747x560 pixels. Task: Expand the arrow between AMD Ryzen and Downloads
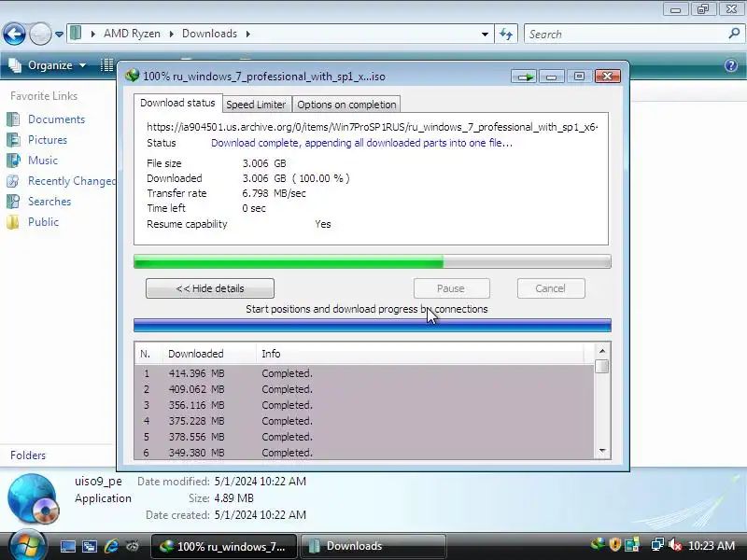[172, 34]
